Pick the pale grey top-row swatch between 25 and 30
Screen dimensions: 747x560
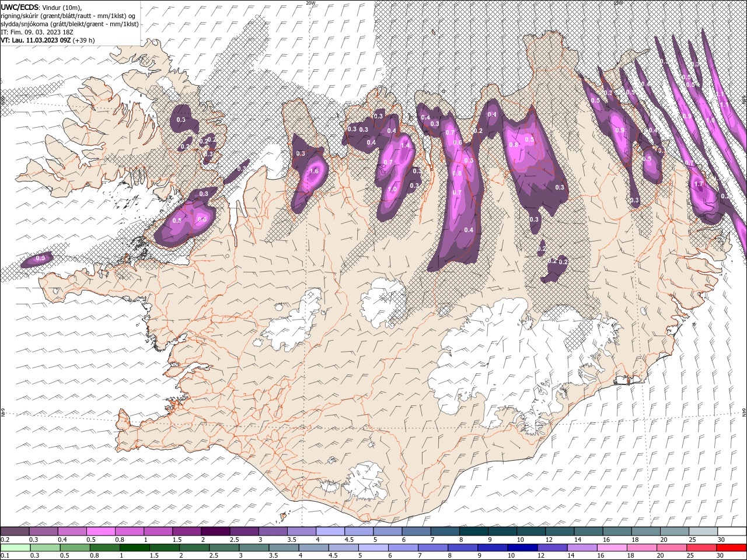click(703, 531)
